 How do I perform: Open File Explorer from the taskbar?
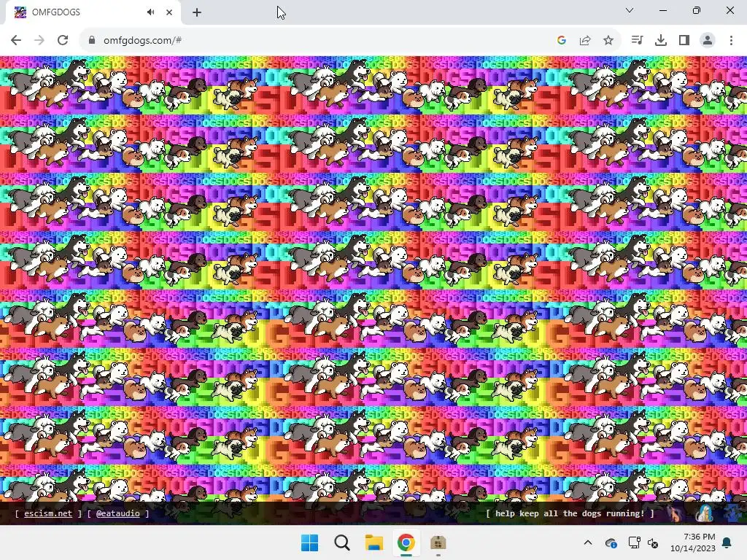tap(374, 542)
